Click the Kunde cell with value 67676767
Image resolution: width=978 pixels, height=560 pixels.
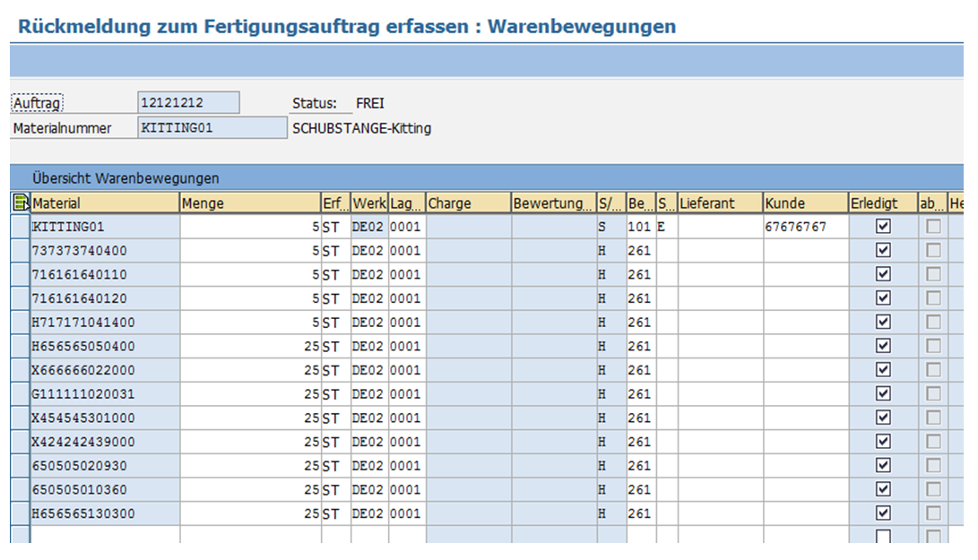click(804, 227)
